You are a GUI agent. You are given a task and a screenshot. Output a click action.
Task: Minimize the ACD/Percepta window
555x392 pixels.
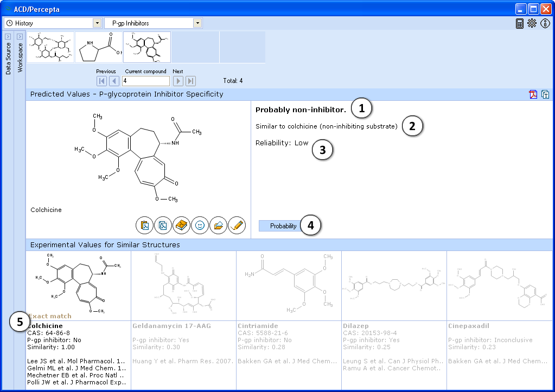[x=521, y=9]
